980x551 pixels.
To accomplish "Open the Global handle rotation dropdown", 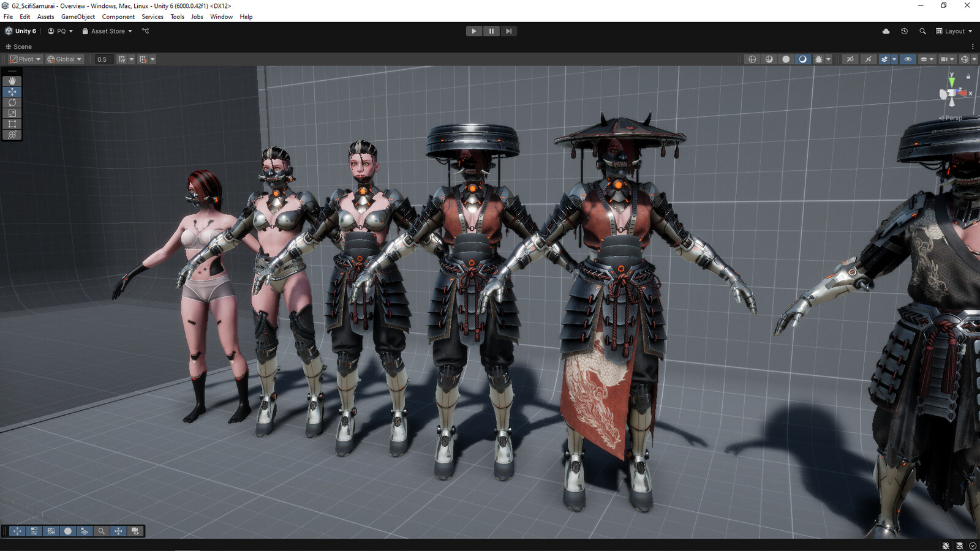I will pyautogui.click(x=64, y=59).
